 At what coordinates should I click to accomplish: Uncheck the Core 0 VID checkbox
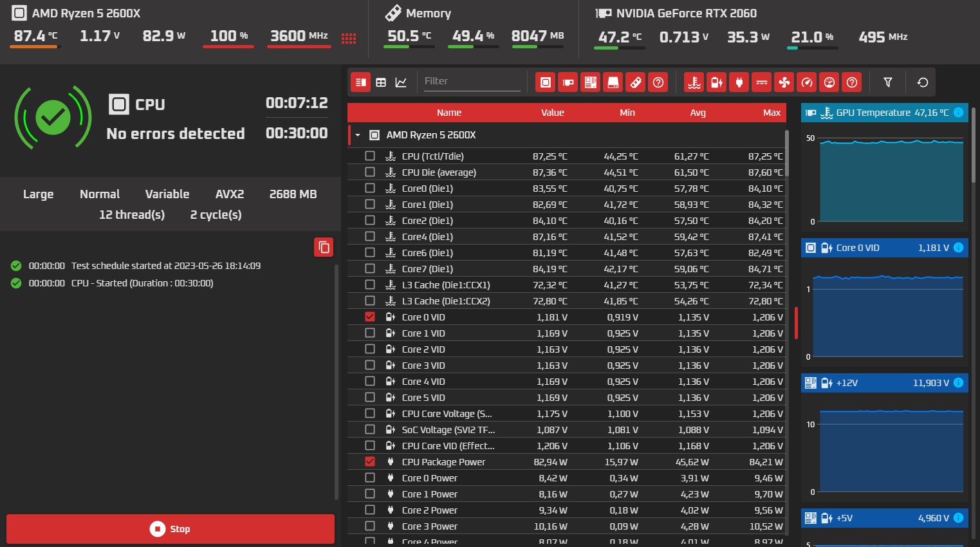tap(370, 317)
